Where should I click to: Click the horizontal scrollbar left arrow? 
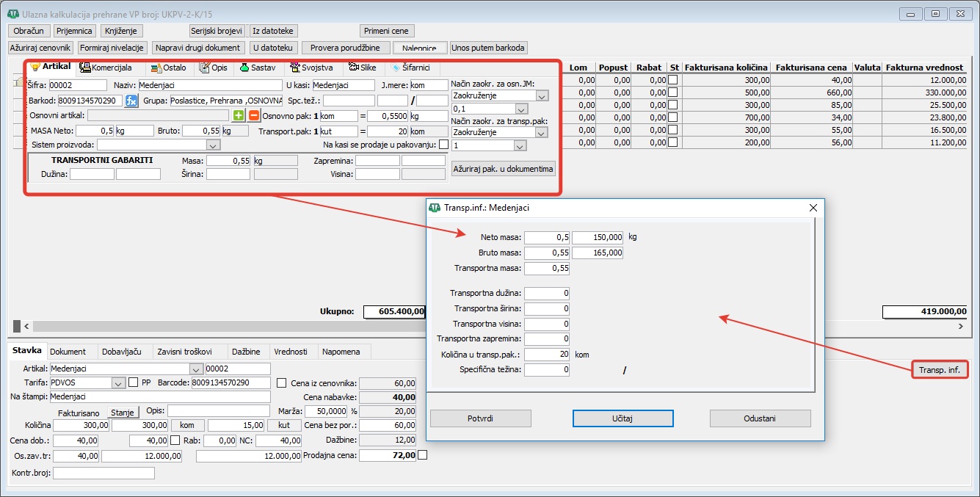coord(26,326)
